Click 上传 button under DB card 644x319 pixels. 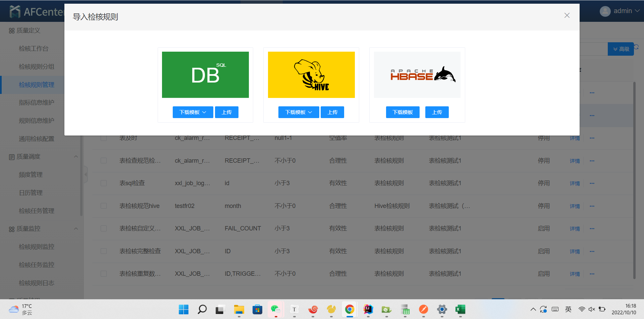227,112
